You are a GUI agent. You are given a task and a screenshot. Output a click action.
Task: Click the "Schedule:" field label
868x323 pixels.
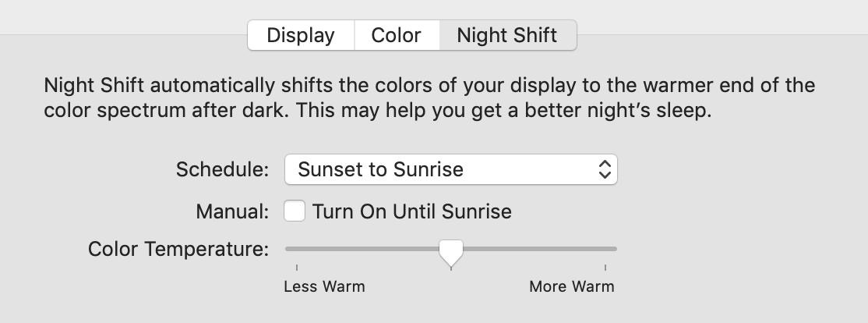pos(222,169)
